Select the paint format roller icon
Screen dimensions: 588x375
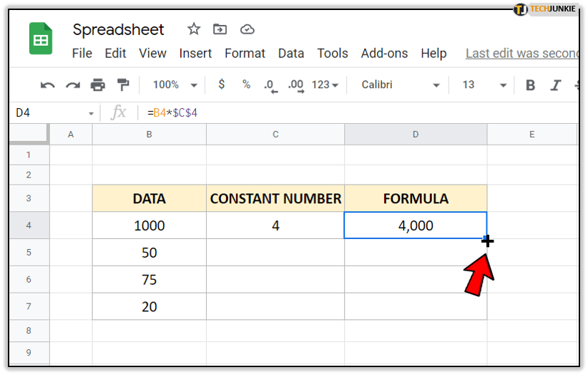pos(122,85)
